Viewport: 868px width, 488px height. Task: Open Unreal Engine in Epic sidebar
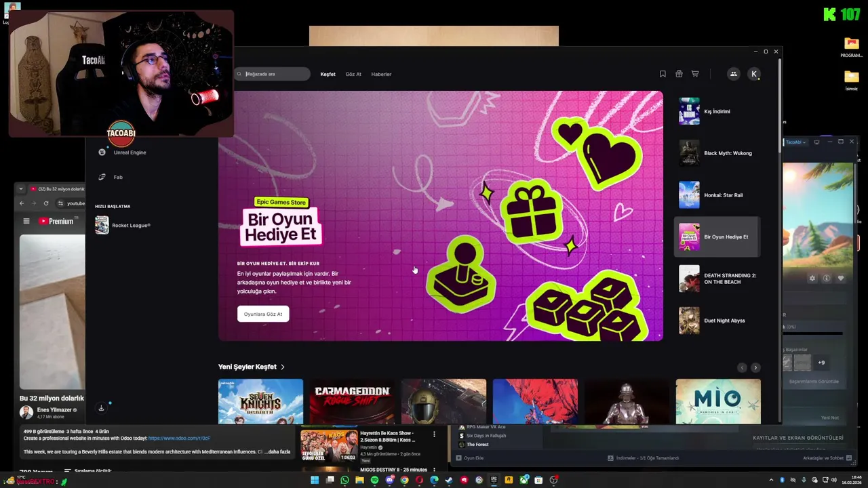(x=122, y=152)
